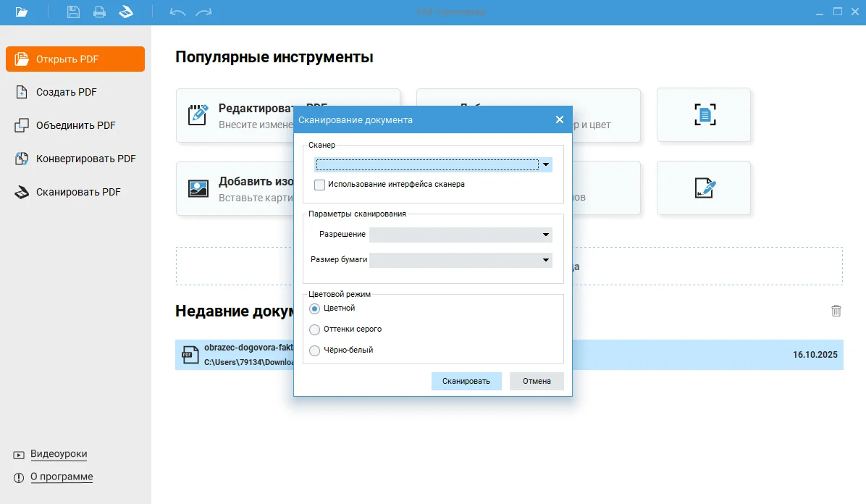Viewport: 866px width, 504px height.
Task: Select the 'Оттенки серого' color mode
Action: click(x=314, y=329)
